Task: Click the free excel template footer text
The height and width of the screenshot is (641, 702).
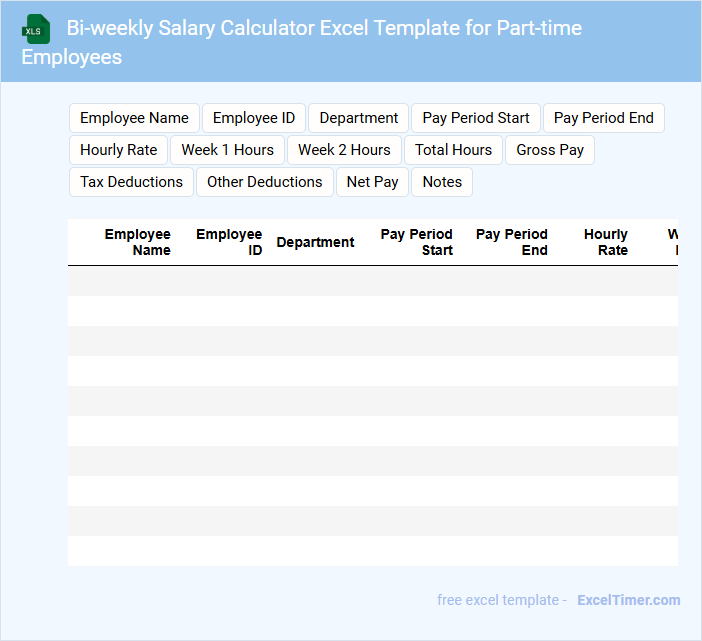Action: 502,600
